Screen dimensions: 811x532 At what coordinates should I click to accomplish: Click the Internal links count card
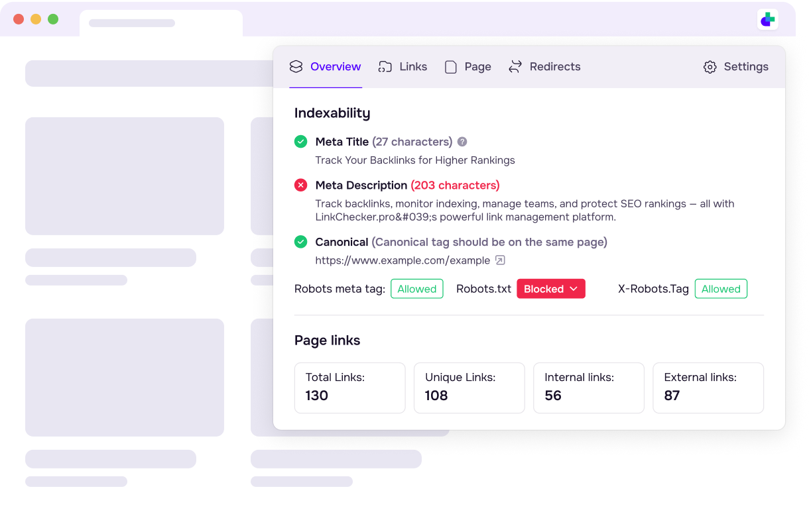pyautogui.click(x=588, y=388)
